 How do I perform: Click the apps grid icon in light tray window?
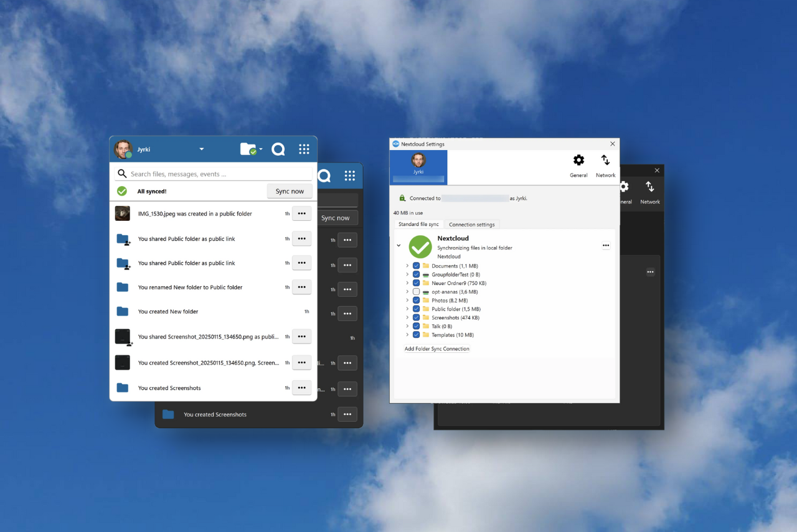304,149
